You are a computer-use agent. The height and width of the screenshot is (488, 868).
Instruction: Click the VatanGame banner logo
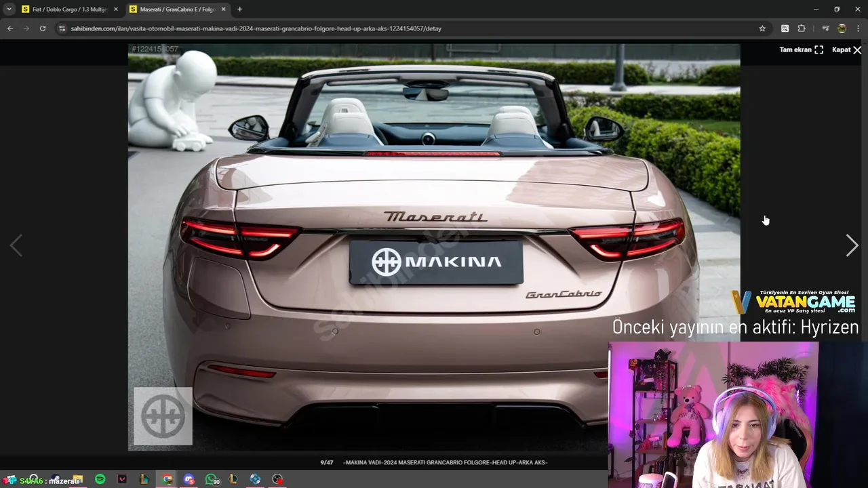point(793,301)
